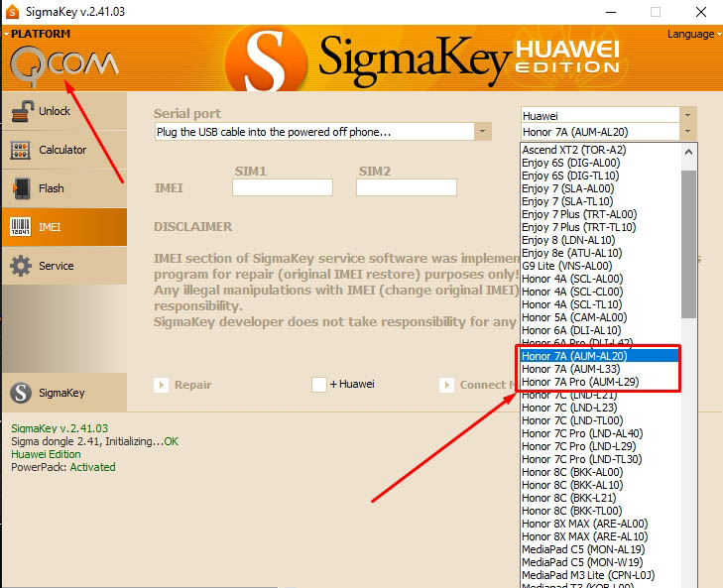Select Honor 7C Pro (LND-AL40)
This screenshot has width=723, height=588.
(600, 433)
